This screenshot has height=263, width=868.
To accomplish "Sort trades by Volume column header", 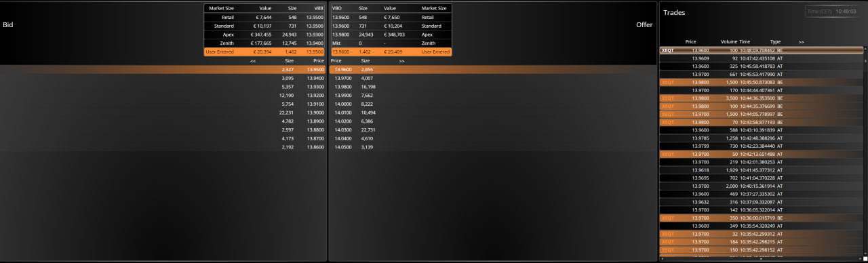I will tap(729, 42).
